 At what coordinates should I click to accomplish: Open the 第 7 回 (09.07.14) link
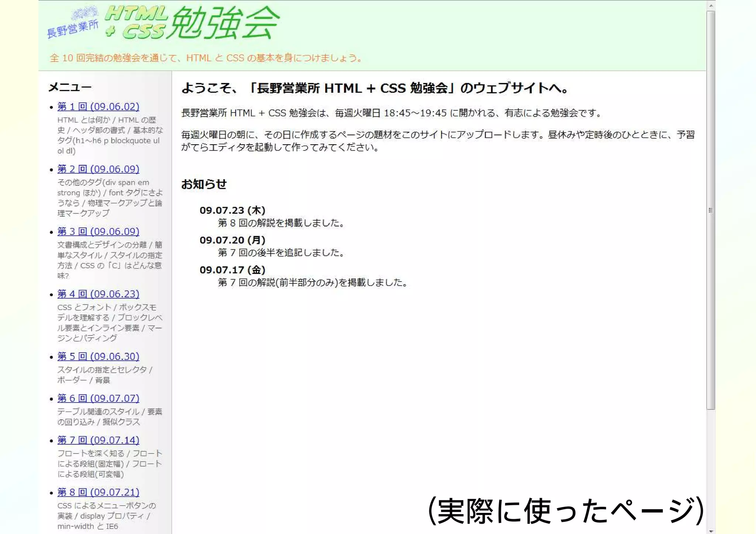tap(98, 440)
